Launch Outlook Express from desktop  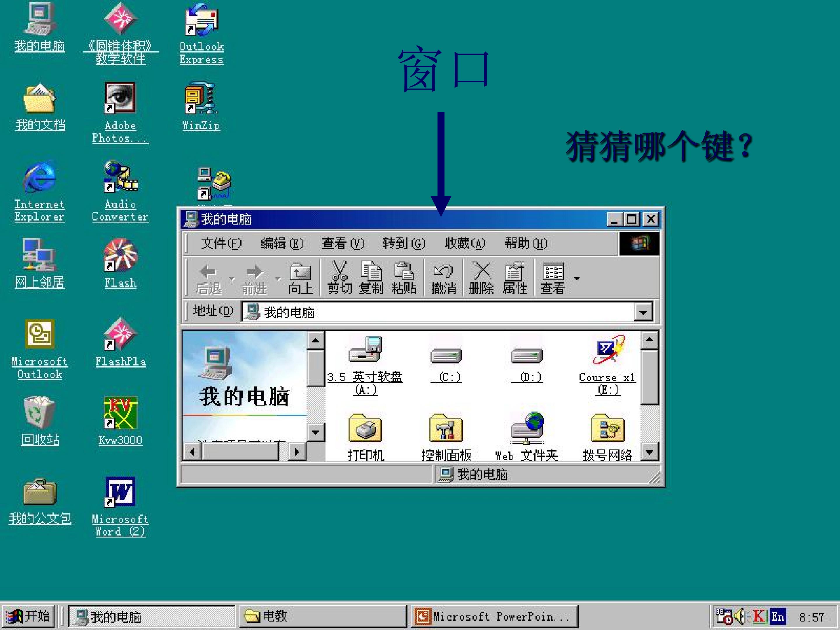[x=201, y=34]
